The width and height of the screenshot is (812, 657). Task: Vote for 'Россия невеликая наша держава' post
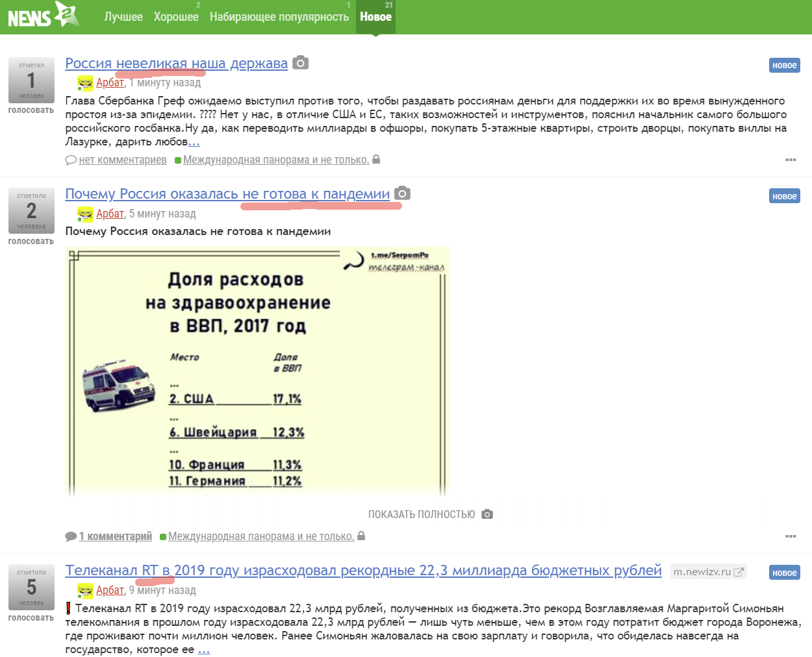click(x=31, y=110)
